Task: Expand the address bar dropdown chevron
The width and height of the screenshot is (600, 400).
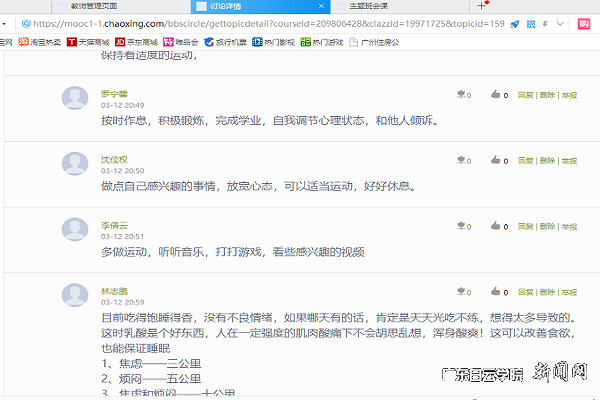Action: click(x=560, y=24)
